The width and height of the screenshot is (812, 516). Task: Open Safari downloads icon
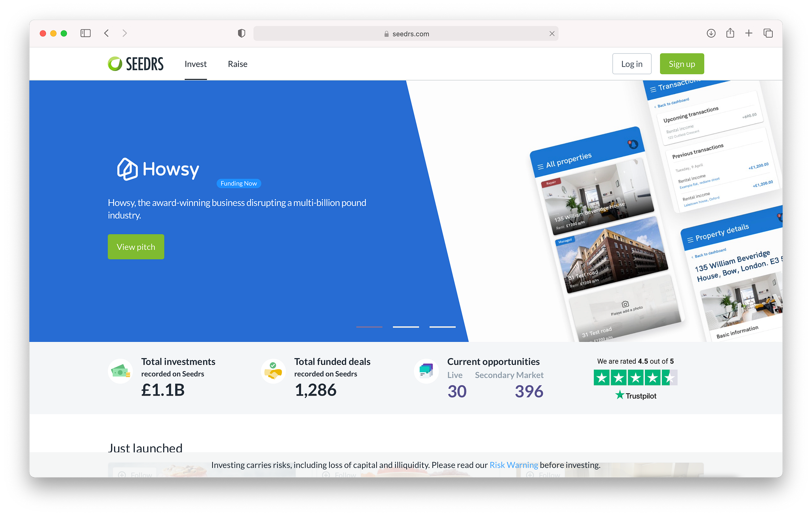coord(711,33)
